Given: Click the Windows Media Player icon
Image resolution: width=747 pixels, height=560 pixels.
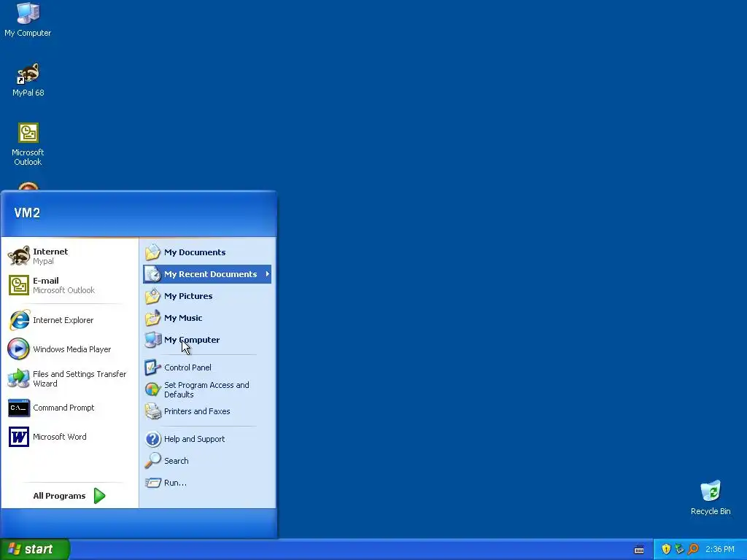Looking at the screenshot, I should (18, 349).
